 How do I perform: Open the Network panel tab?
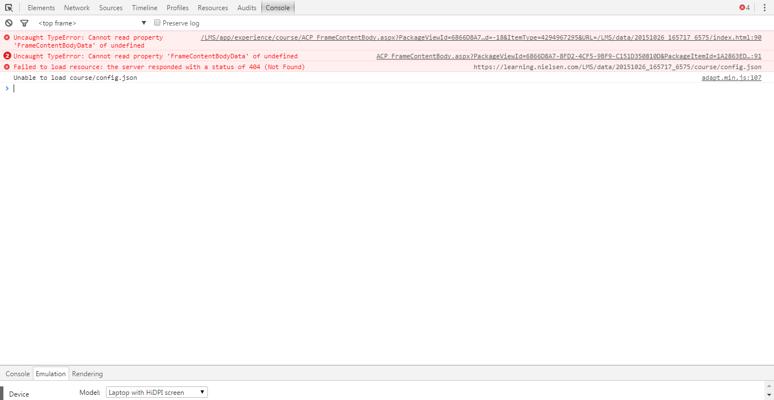click(77, 7)
